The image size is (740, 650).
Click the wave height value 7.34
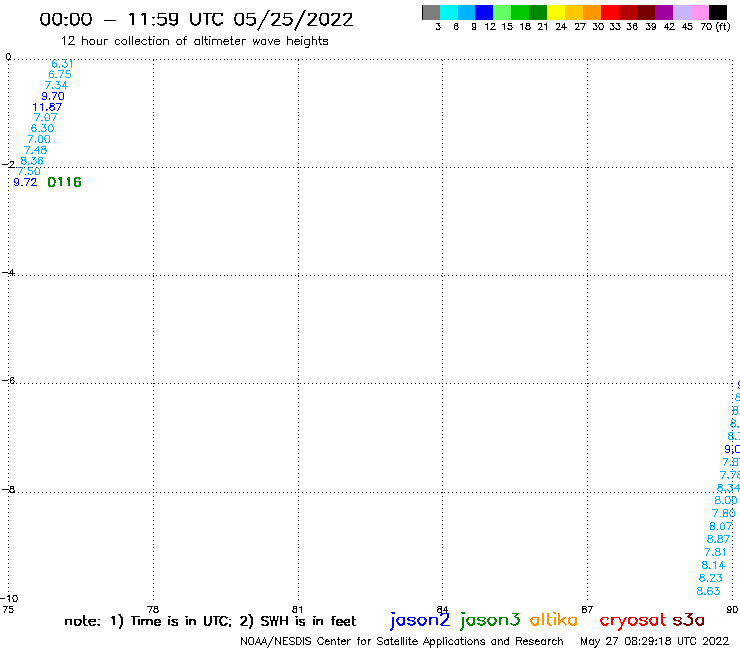pos(56,85)
